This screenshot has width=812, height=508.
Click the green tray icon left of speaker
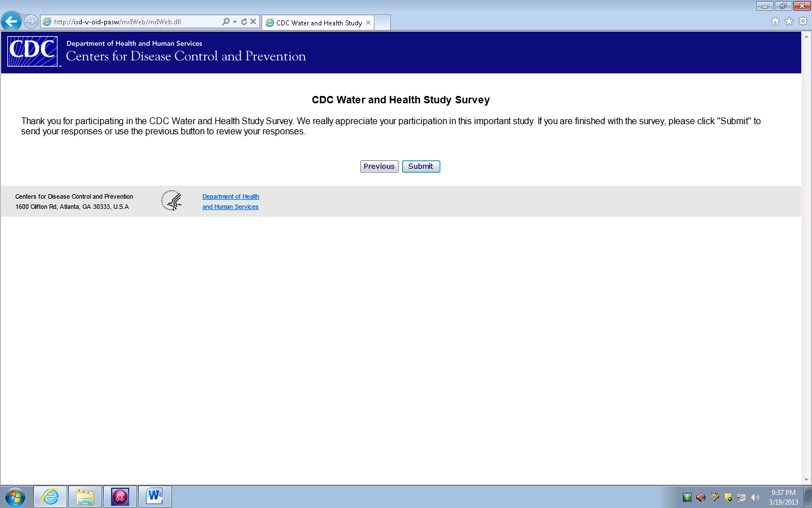[687, 497]
